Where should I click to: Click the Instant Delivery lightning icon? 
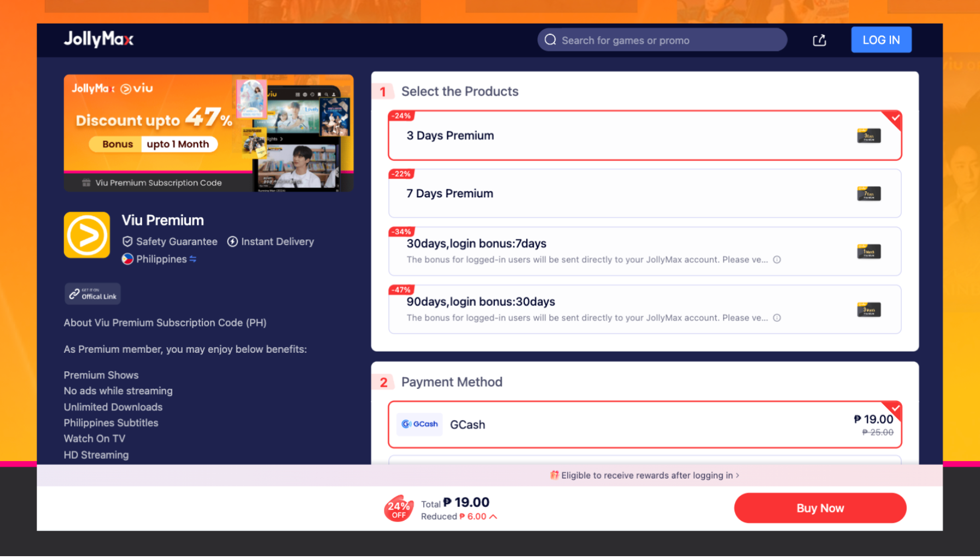[232, 241]
